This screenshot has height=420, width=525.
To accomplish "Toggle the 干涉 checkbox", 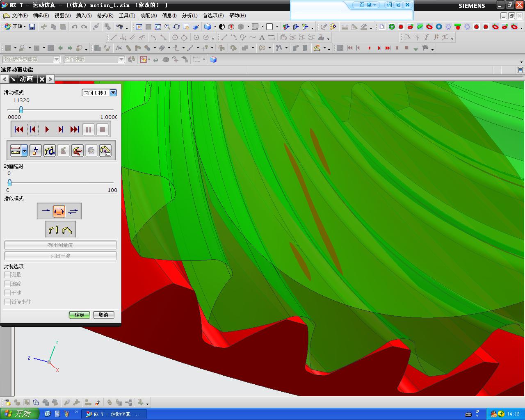I will (x=7, y=293).
